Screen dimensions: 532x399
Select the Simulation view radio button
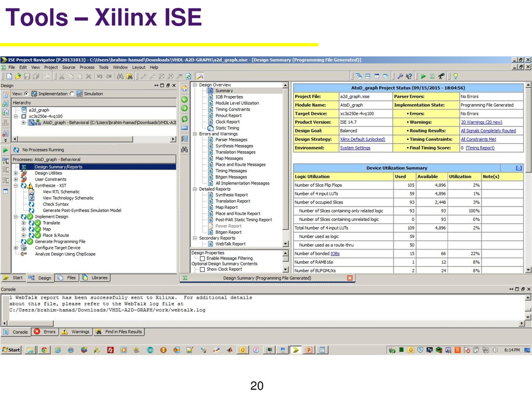click(x=72, y=94)
